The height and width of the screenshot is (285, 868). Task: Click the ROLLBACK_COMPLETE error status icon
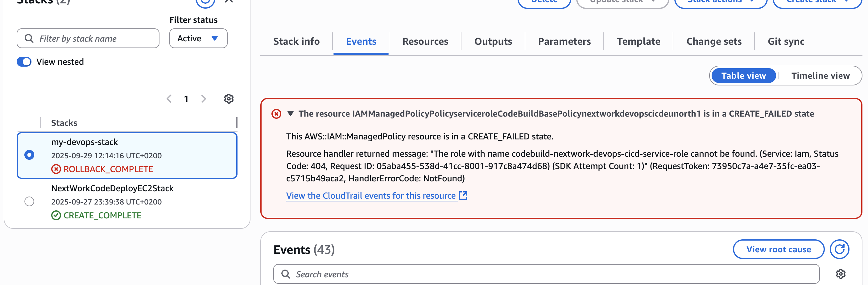[56, 169]
